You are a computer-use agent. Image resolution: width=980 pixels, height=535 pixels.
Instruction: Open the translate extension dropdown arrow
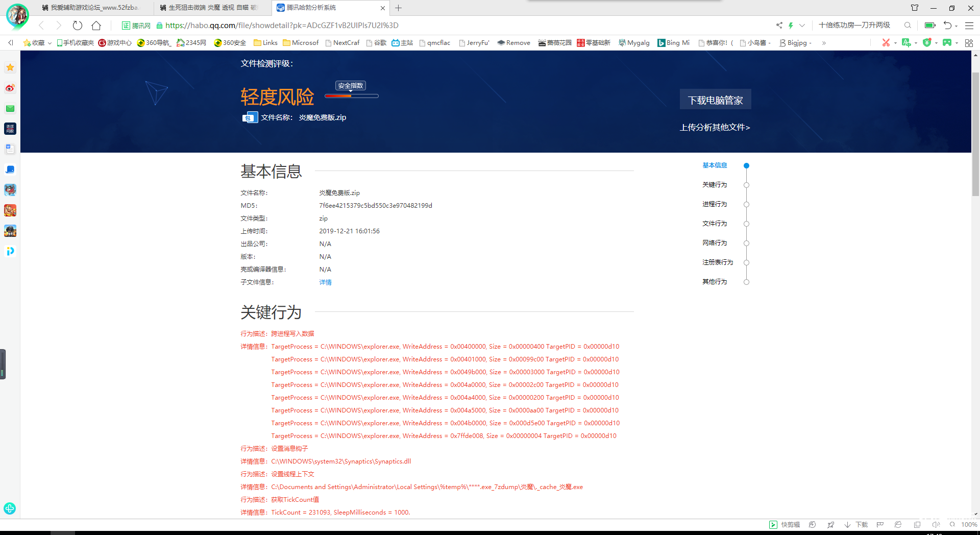916,43
